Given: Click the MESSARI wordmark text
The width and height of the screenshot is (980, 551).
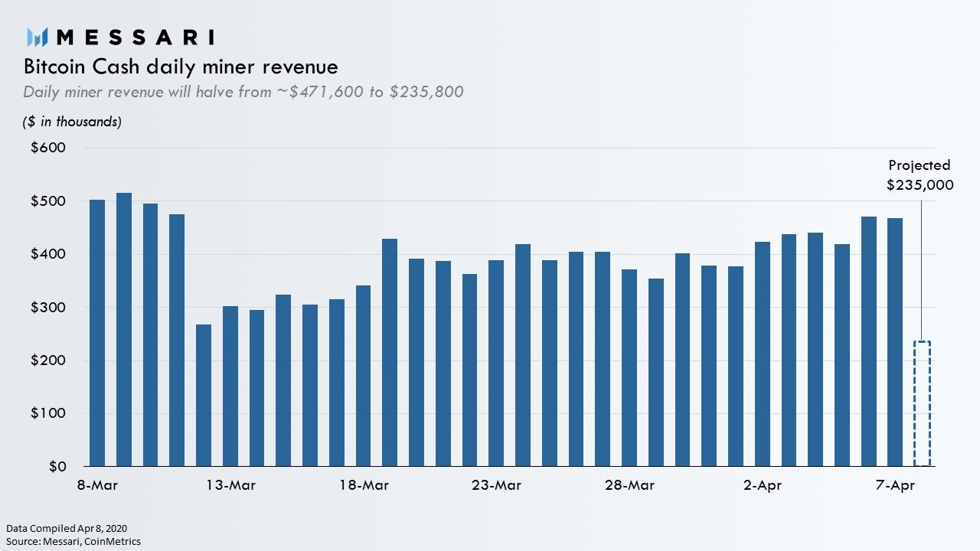Looking at the screenshot, I should pyautogui.click(x=135, y=37).
